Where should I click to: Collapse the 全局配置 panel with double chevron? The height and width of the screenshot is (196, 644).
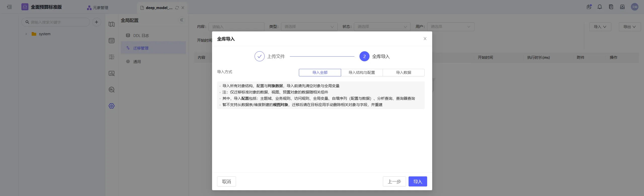[x=181, y=20]
